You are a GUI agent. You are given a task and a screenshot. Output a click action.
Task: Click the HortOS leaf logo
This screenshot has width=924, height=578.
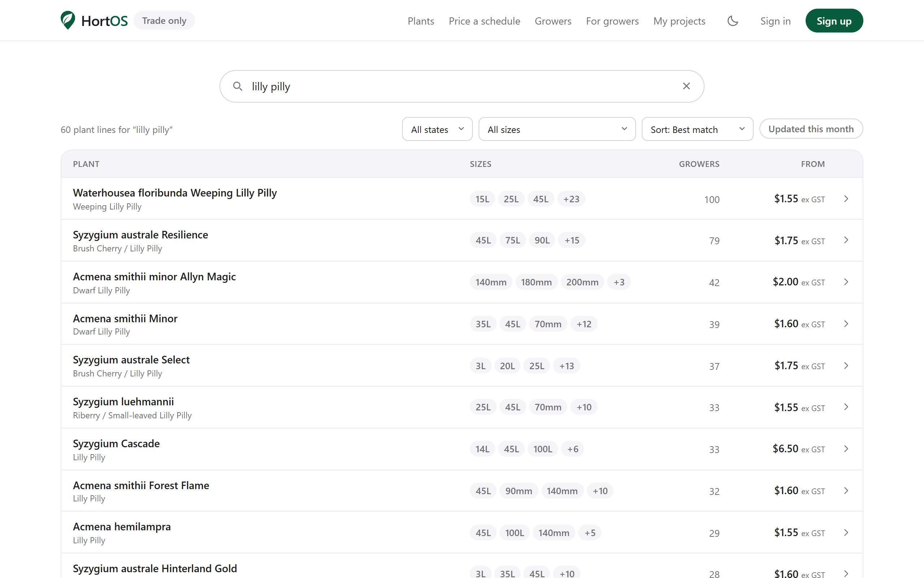[x=67, y=20]
